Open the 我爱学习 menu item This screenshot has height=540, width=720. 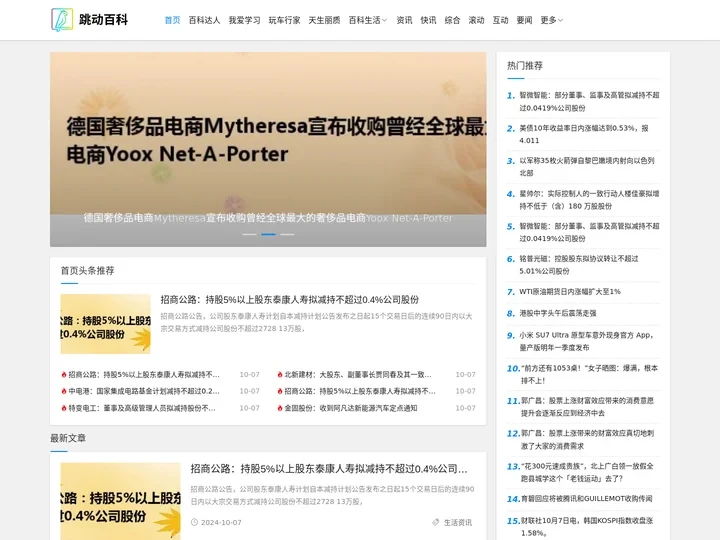244,20
